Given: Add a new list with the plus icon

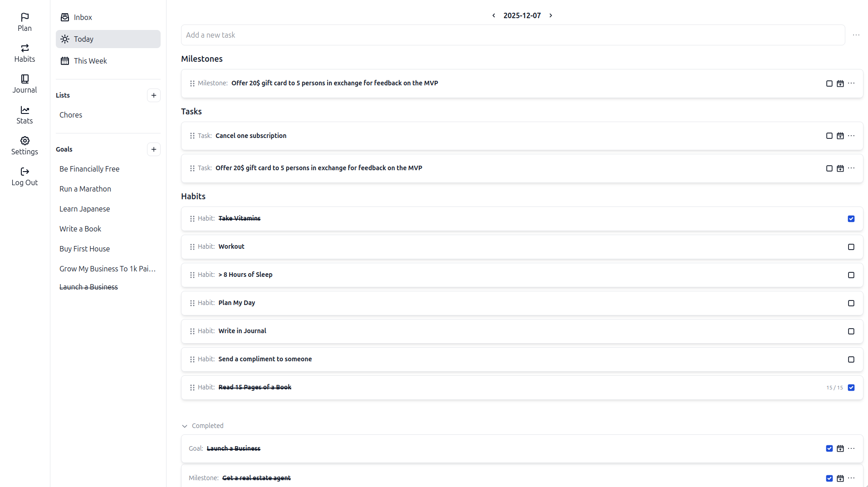Looking at the screenshot, I should click(x=154, y=95).
